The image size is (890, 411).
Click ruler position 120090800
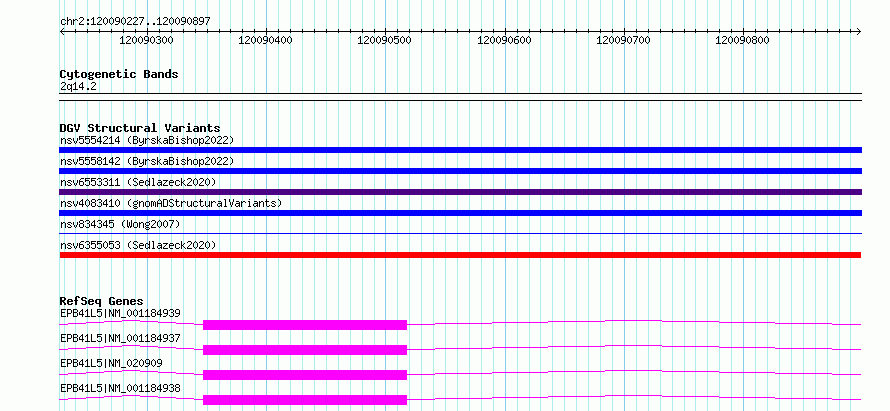point(742,40)
